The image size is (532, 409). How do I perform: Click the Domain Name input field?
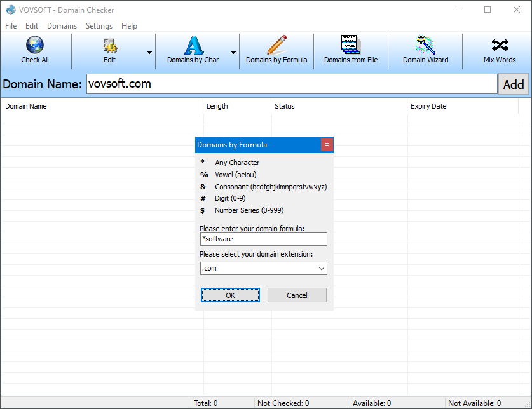pos(292,84)
